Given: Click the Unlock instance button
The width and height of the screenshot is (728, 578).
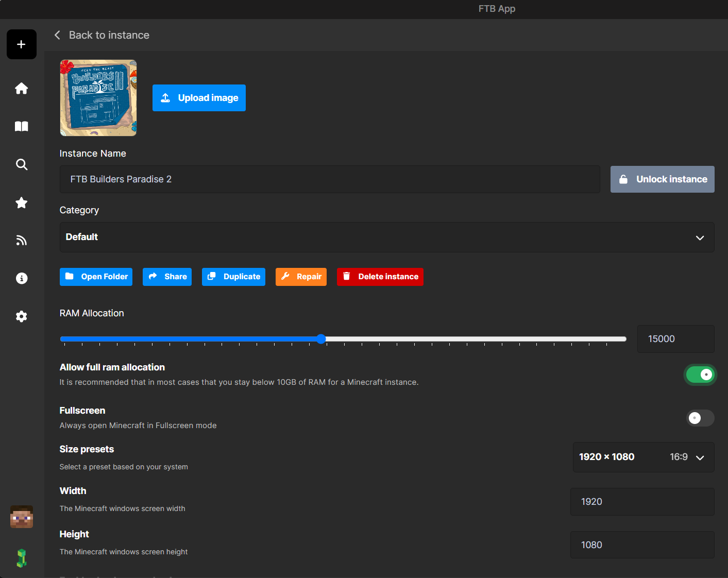Looking at the screenshot, I should click(662, 179).
